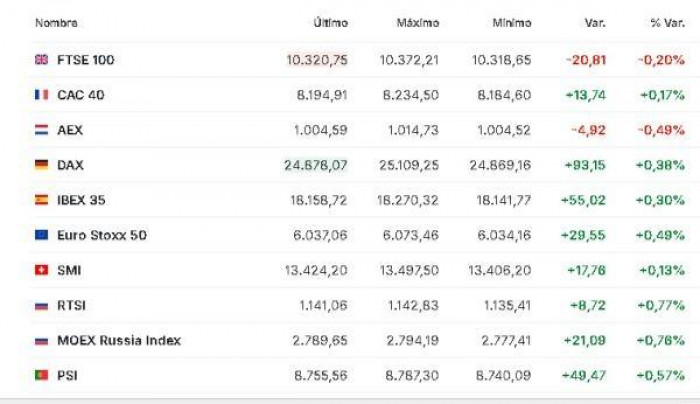Click the EU flag icon beside Euro Stoxx 50
The height and width of the screenshot is (404, 700).
tap(41, 235)
